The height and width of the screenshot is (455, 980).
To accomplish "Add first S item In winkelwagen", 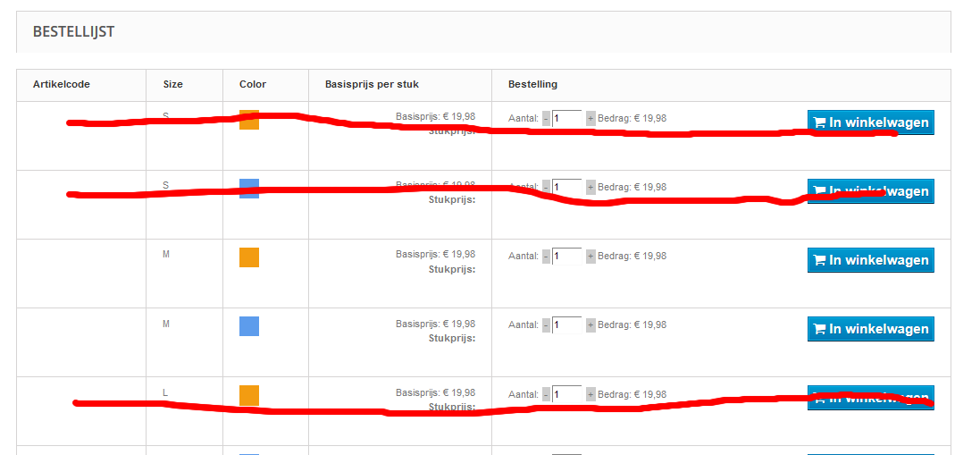I will click(870, 122).
